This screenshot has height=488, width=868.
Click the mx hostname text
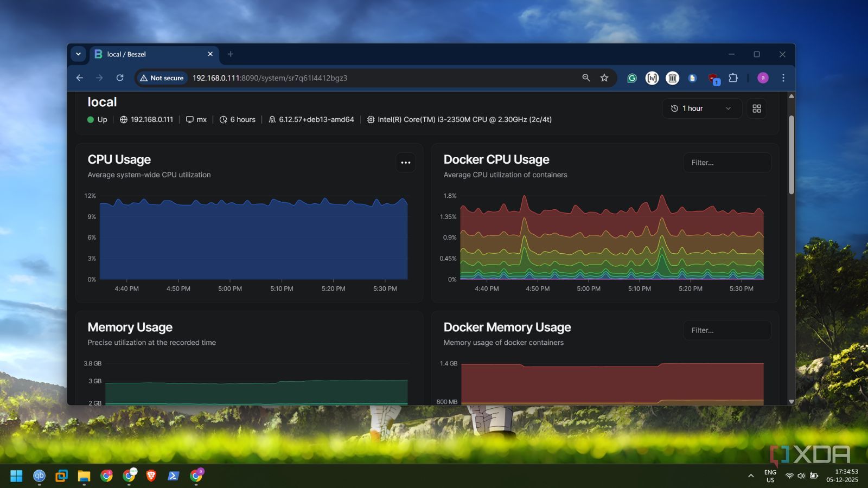[201, 119]
